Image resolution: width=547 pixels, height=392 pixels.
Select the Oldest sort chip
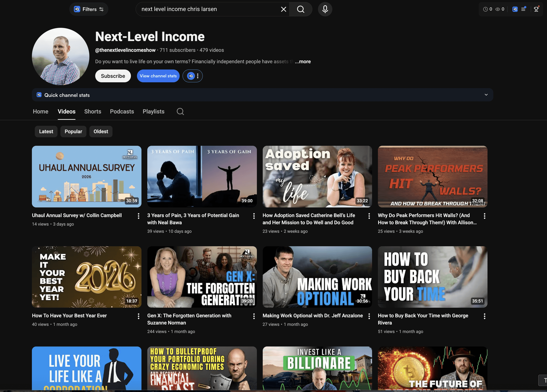click(101, 132)
